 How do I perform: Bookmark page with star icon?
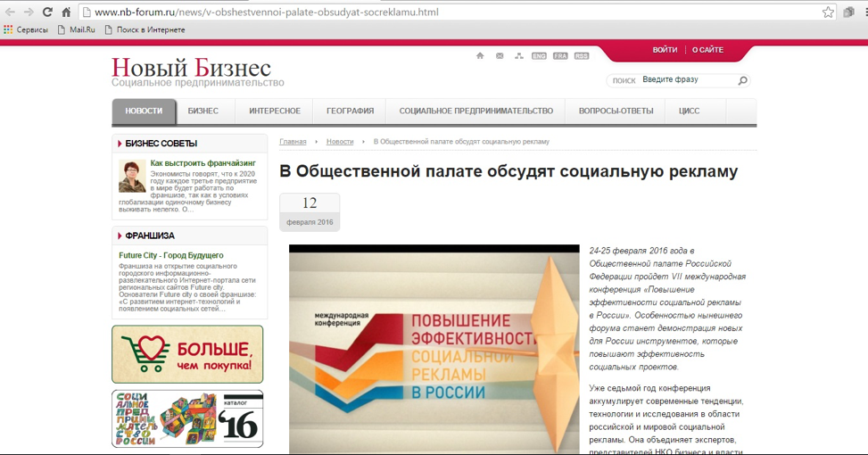[x=828, y=12]
